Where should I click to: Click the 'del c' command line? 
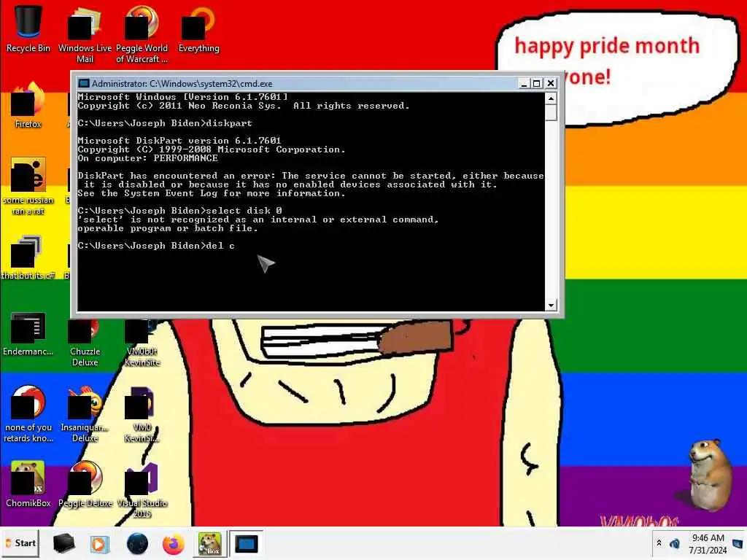[156, 246]
